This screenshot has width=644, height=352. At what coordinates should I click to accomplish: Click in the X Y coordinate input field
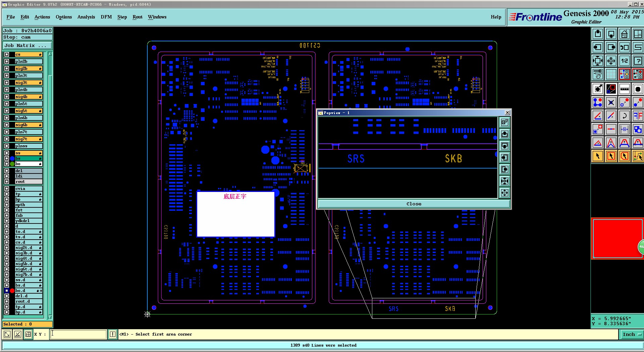[x=78, y=334]
